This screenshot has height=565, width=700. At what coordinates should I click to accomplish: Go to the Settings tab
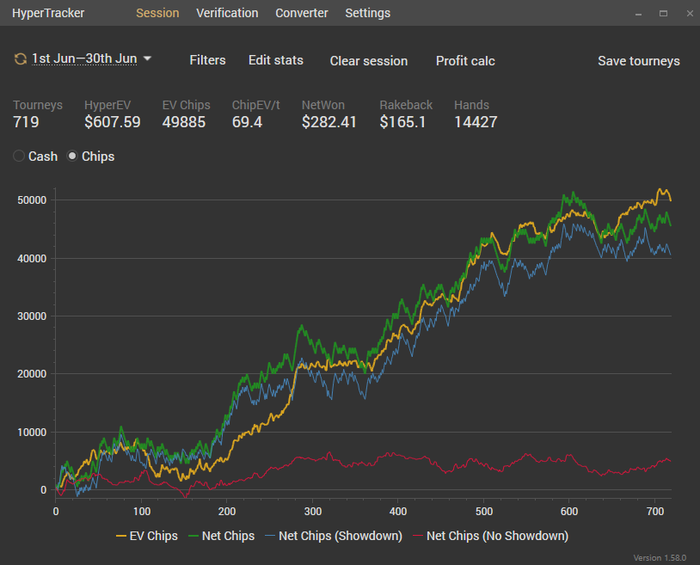point(368,13)
